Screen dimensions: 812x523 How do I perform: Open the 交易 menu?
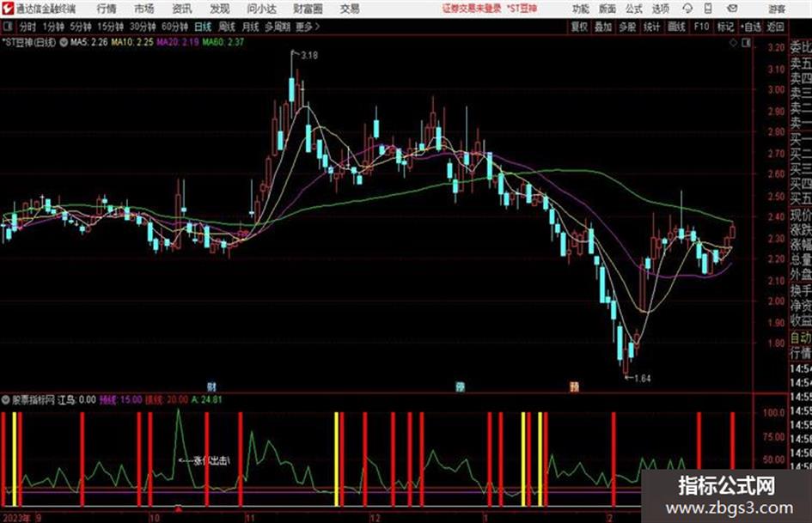(x=350, y=9)
